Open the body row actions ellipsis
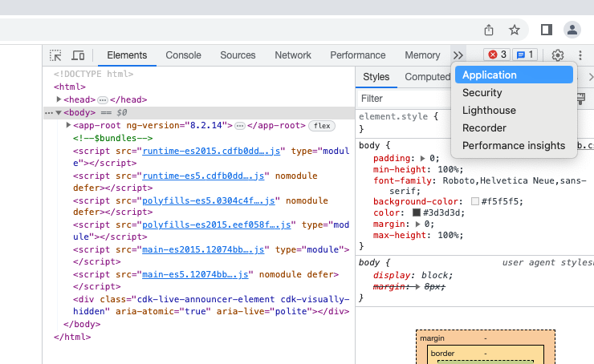 (49, 113)
